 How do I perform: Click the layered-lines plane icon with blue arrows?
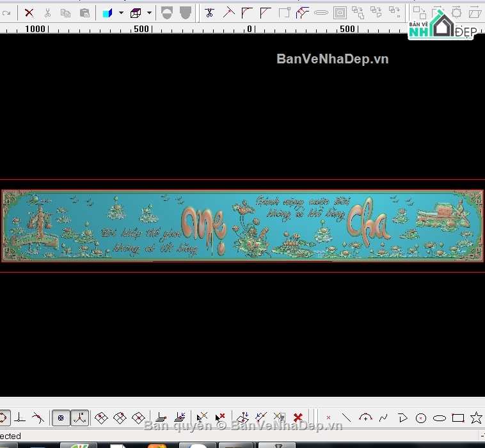(180, 418)
